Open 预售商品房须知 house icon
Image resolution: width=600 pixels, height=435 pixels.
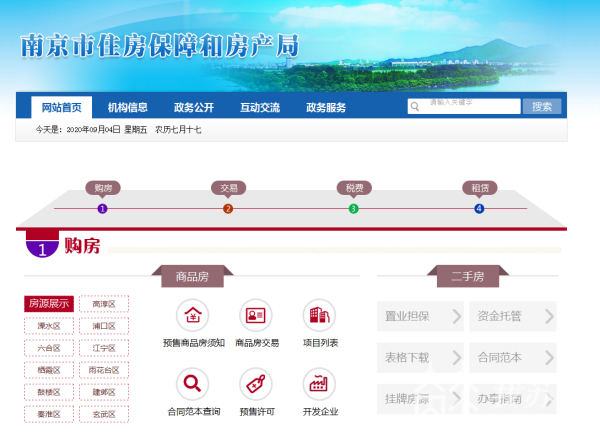click(x=193, y=316)
